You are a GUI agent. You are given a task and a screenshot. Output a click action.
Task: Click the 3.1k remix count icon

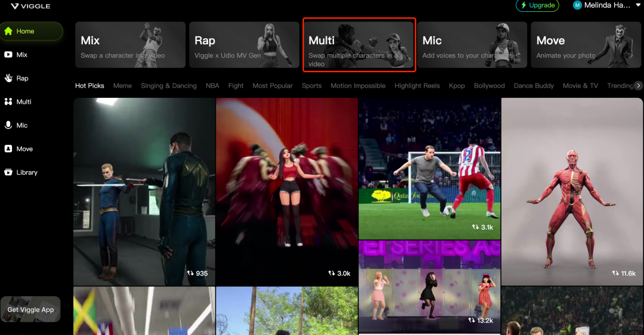pyautogui.click(x=475, y=227)
